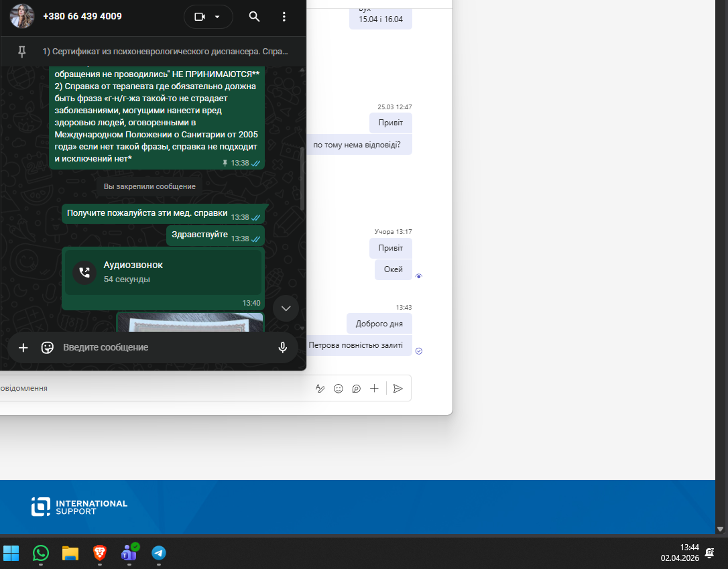Click the outgoing call phone icon

click(84, 272)
